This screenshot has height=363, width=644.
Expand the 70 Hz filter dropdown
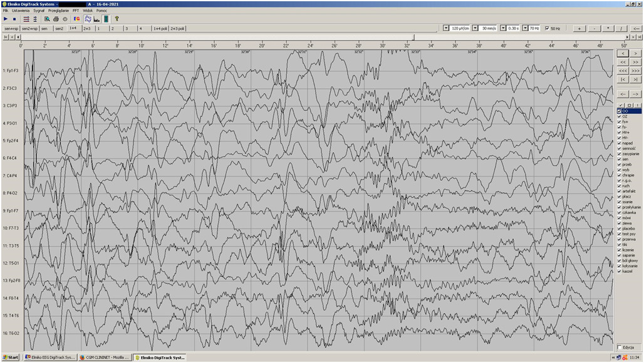coord(526,28)
